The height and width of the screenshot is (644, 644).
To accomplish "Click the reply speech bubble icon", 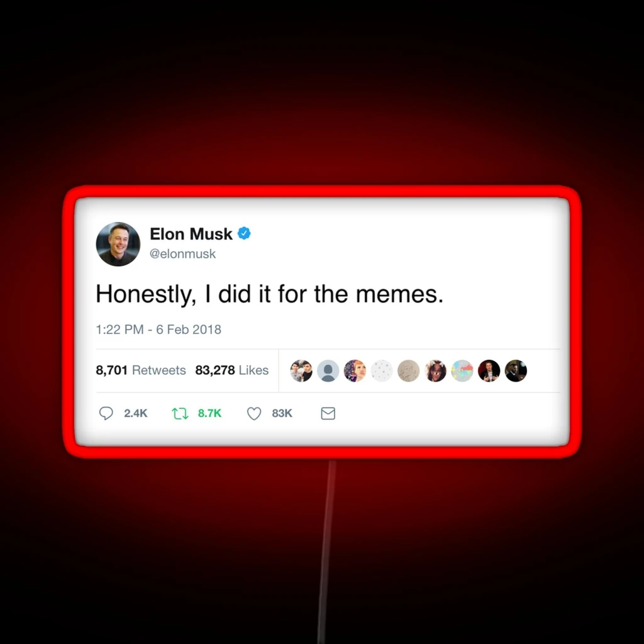I will (x=106, y=413).
